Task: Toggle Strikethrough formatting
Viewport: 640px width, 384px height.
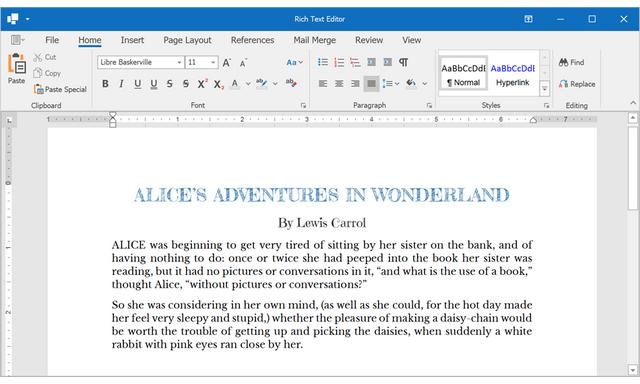Action: 169,84
